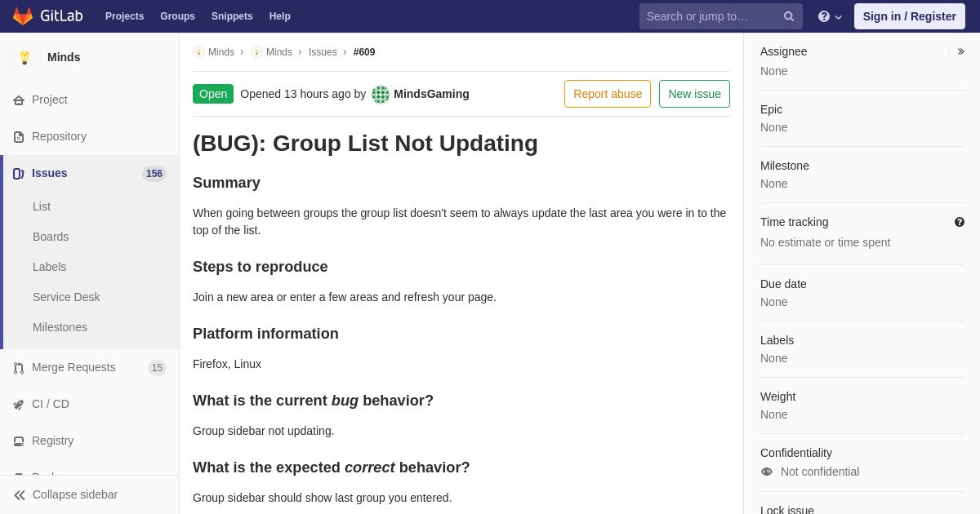This screenshot has height=514, width=980.
Task: Click Issues breadcrumb link
Action: tap(323, 52)
